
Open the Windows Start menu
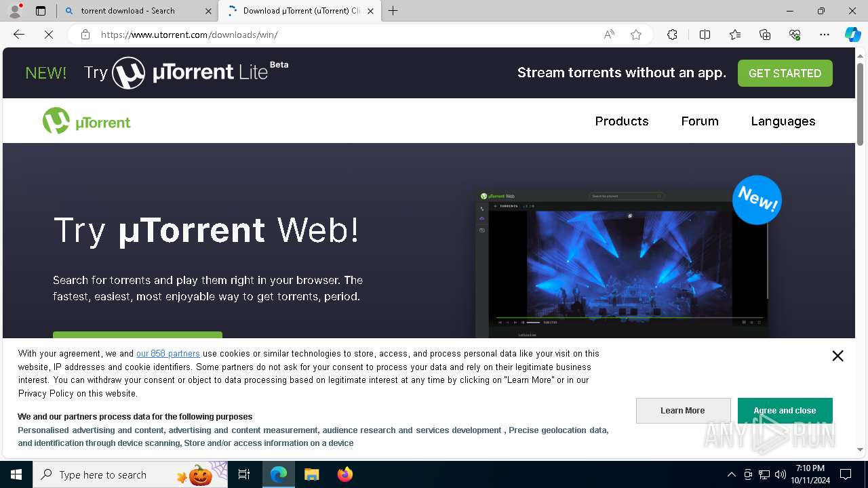pyautogui.click(x=16, y=474)
